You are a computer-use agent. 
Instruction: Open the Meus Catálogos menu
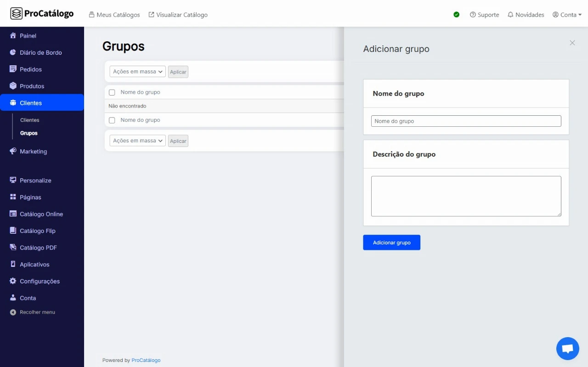pos(114,15)
